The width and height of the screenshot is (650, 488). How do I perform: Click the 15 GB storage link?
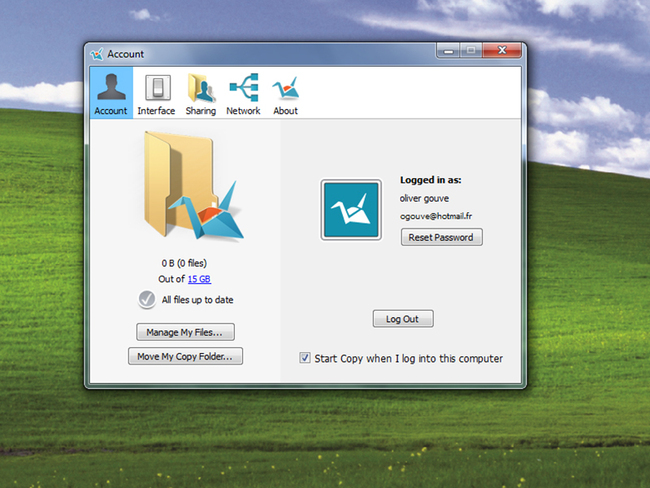[x=199, y=279]
